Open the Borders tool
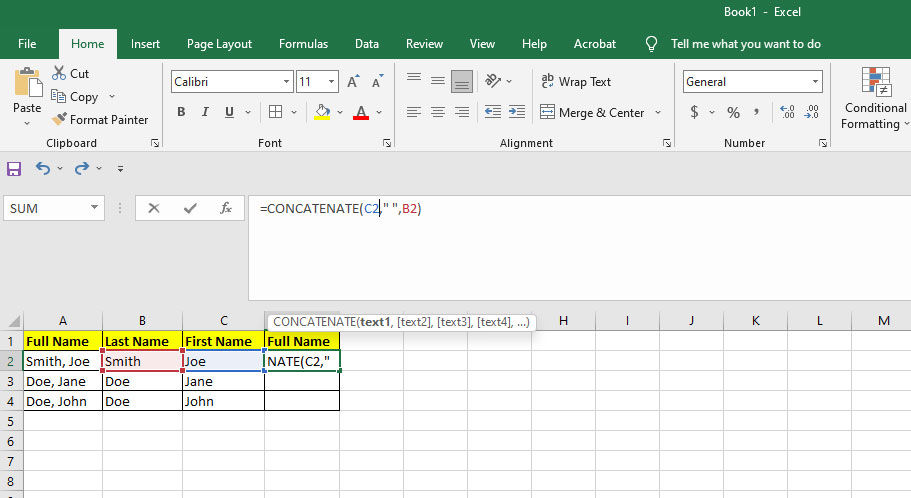The height and width of the screenshot is (498, 911). (275, 112)
